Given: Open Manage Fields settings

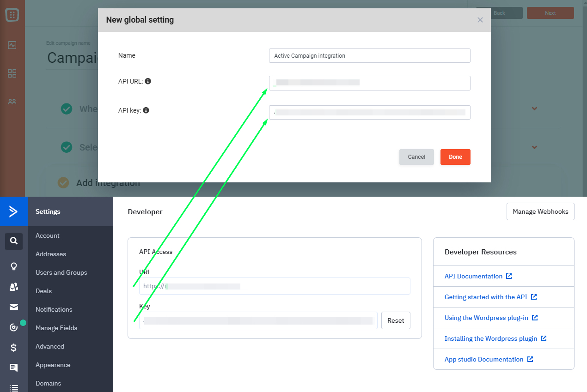Looking at the screenshot, I should (x=56, y=328).
